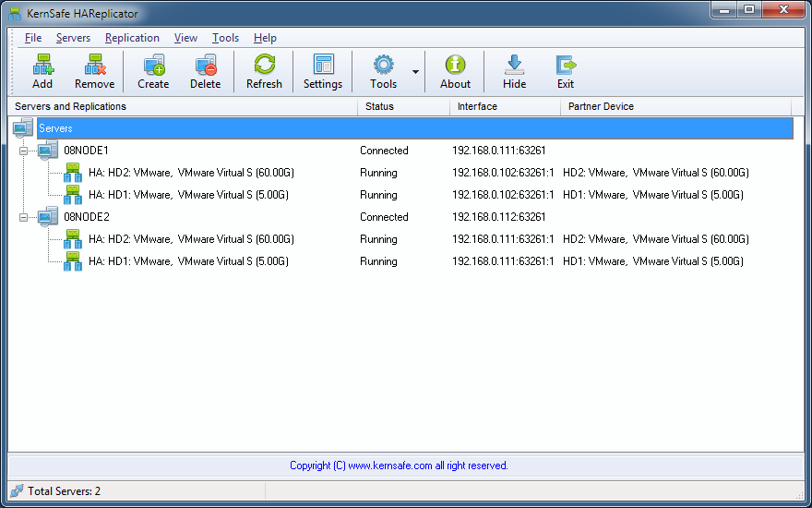Viewport: 812px width, 508px height.
Task: Click Running status of 08NODE1 HD2 row
Action: click(x=378, y=173)
